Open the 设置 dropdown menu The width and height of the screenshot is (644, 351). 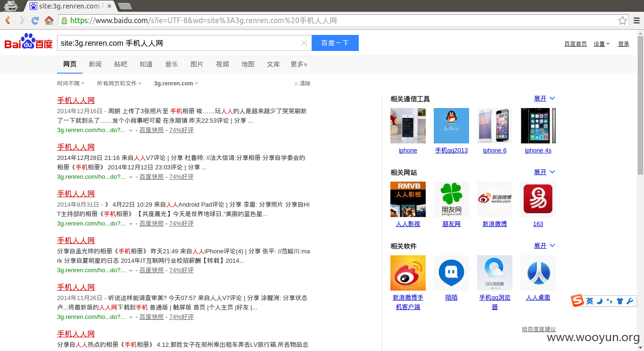[602, 44]
